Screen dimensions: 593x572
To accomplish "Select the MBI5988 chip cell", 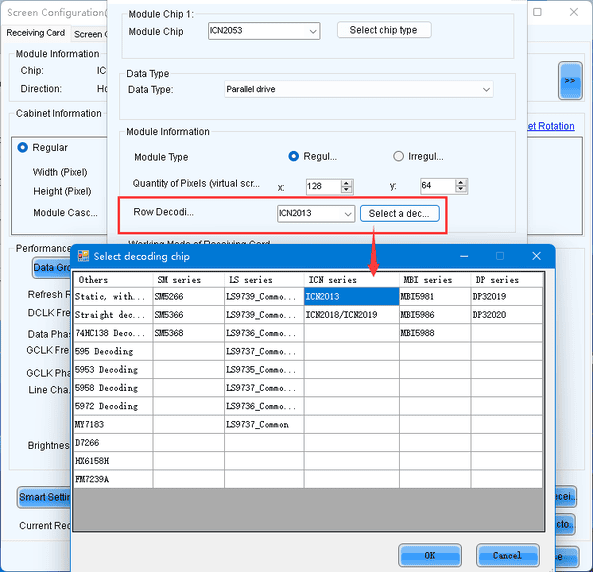I will click(x=435, y=333).
